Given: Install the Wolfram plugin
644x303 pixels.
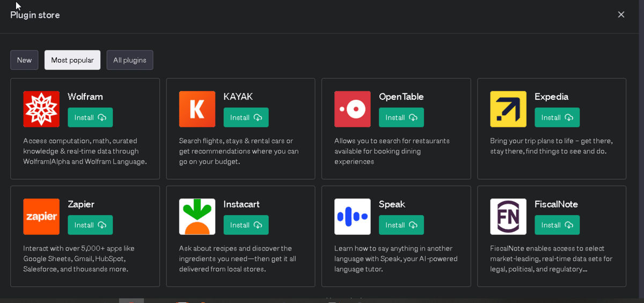Looking at the screenshot, I should [x=90, y=117].
